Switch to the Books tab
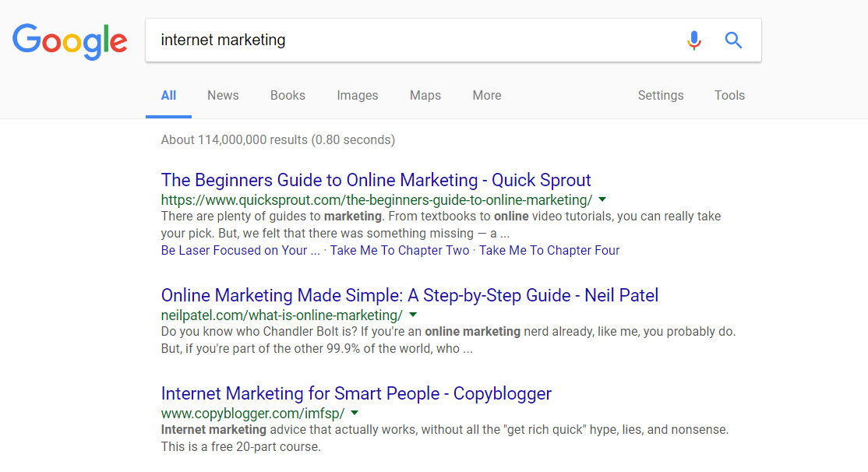The width and height of the screenshot is (868, 472). point(288,95)
